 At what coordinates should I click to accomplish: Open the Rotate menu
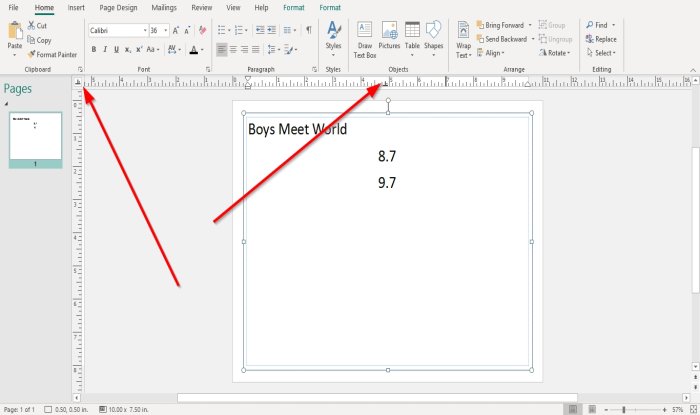pyautogui.click(x=555, y=53)
